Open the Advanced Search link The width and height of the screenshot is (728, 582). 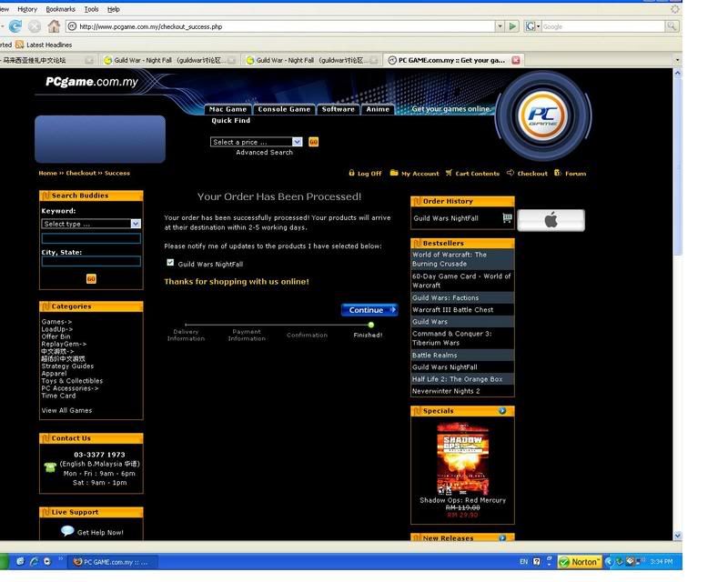[264, 152]
